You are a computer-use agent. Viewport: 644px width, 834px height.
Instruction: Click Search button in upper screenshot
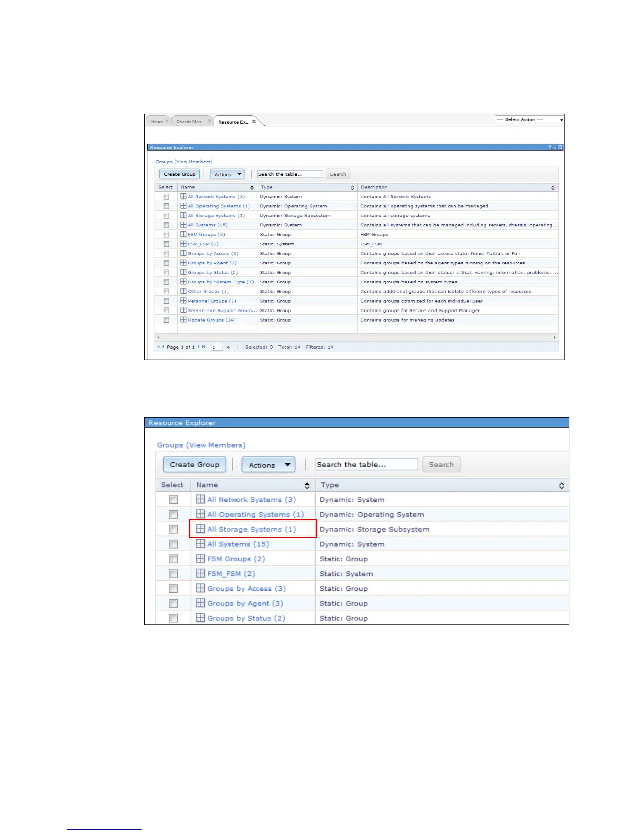tap(338, 174)
